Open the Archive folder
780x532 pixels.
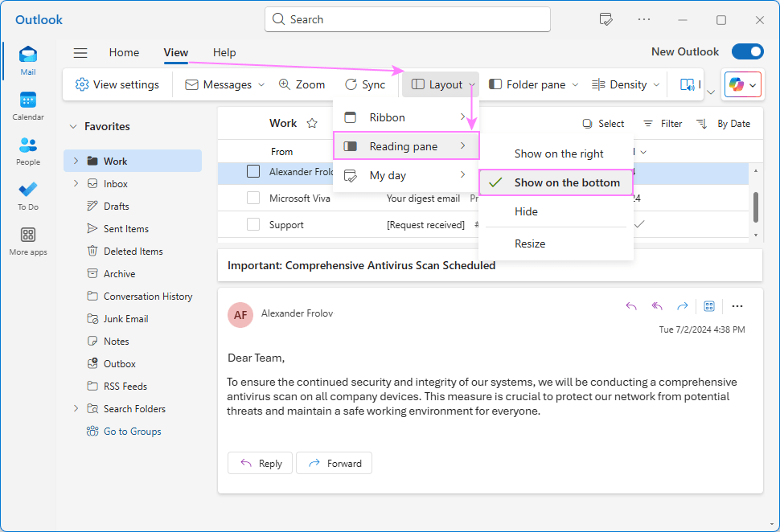pyautogui.click(x=119, y=273)
